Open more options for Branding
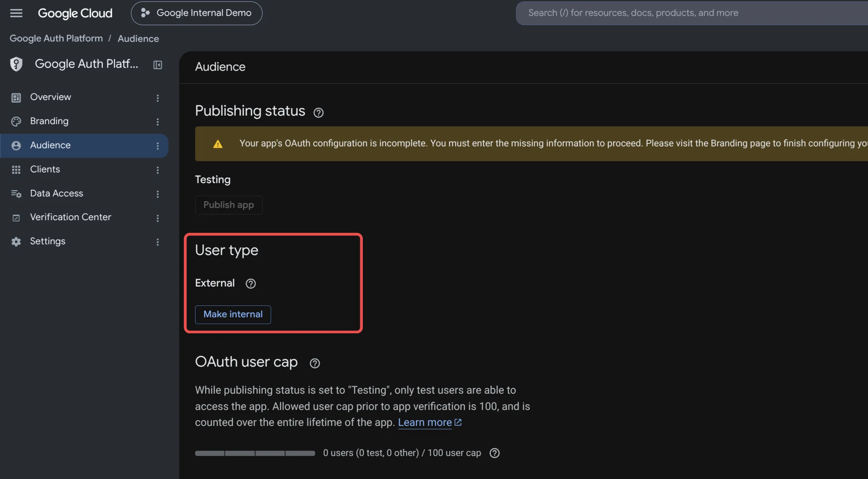The width and height of the screenshot is (868, 479). [158, 122]
